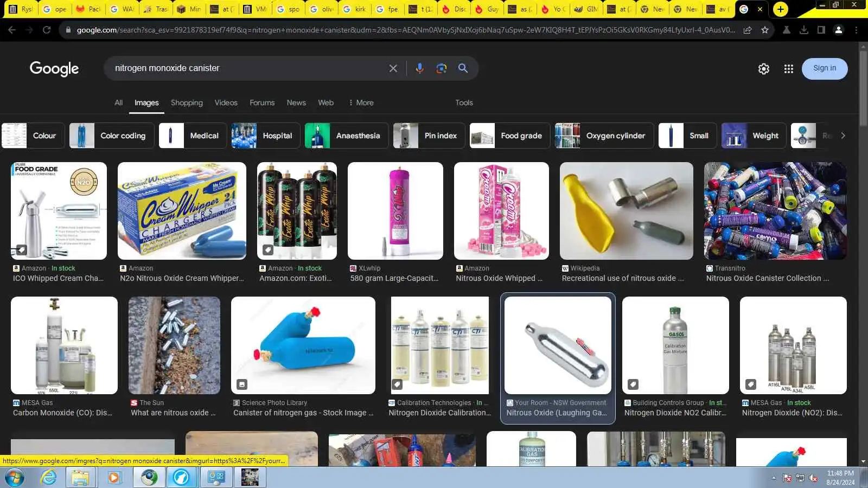Viewport: 868px width, 488px height.
Task: Launch Internet Explorer from the taskbar
Action: point(49,478)
